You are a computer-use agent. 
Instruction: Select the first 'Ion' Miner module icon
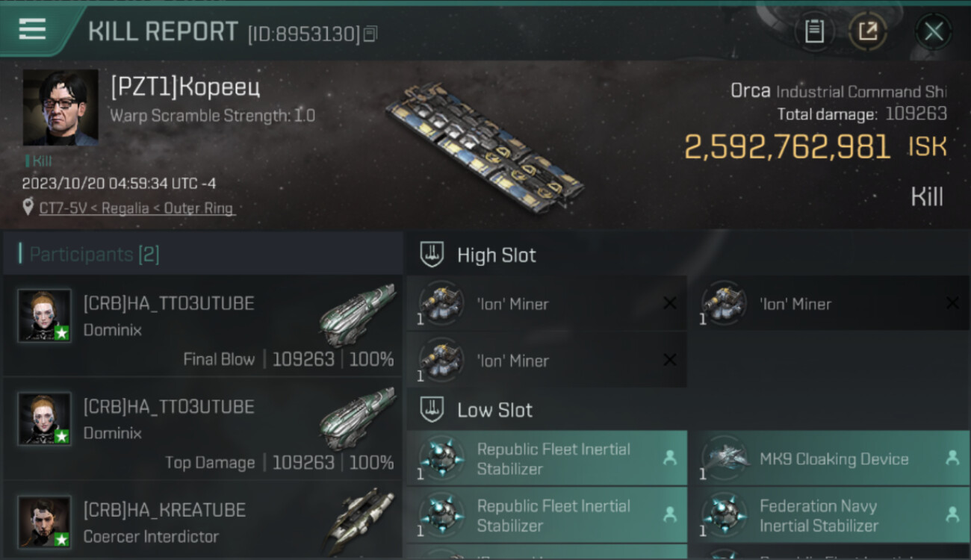coord(441,303)
